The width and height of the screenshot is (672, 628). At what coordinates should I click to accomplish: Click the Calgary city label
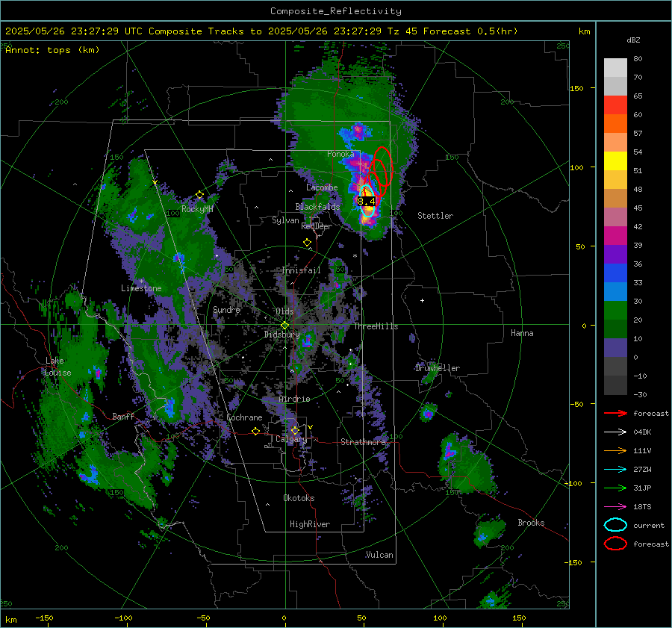(x=291, y=439)
